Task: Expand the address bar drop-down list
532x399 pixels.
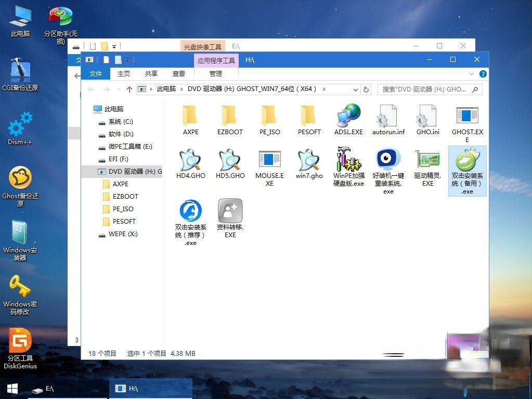Action: click(x=357, y=89)
